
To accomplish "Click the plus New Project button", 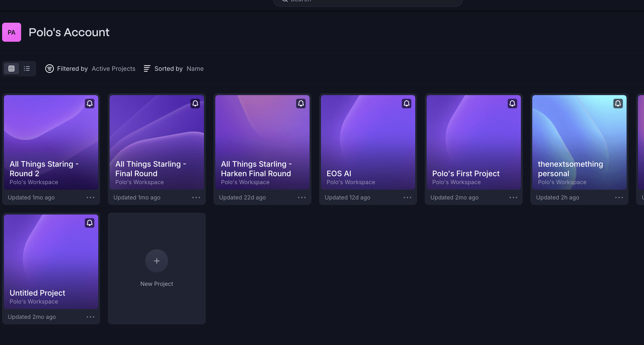I will tap(157, 261).
